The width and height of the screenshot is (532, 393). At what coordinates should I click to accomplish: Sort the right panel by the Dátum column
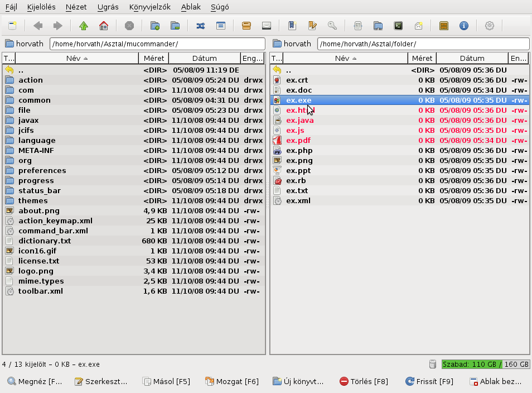pos(472,59)
